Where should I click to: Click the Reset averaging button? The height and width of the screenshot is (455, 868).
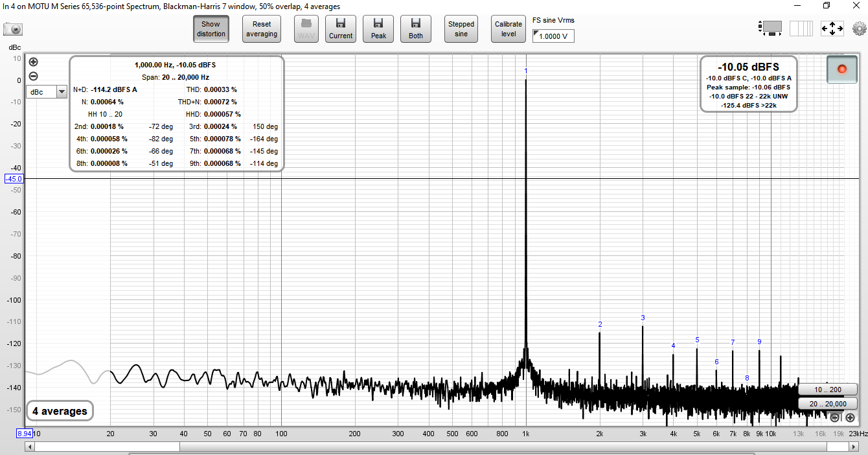coord(262,29)
